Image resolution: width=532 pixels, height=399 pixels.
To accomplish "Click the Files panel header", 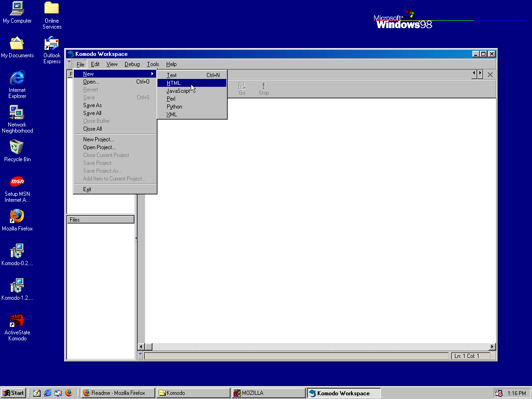I will pos(100,219).
